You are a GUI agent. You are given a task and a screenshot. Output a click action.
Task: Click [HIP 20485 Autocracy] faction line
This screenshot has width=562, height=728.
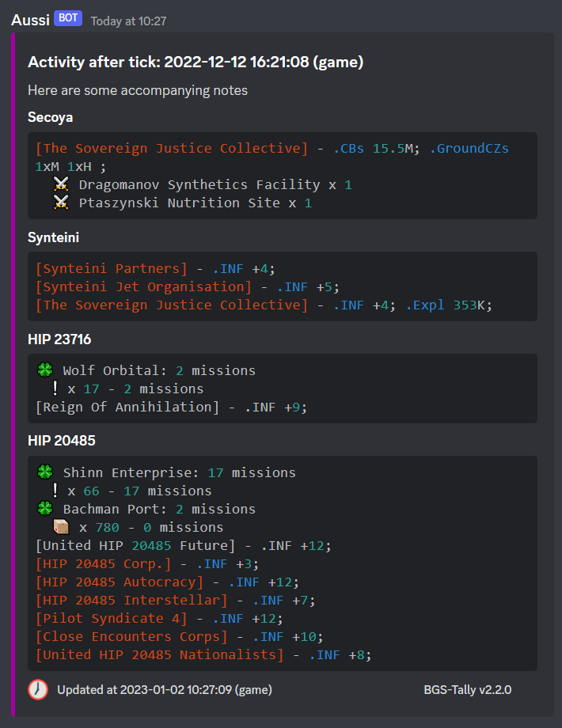tap(167, 582)
